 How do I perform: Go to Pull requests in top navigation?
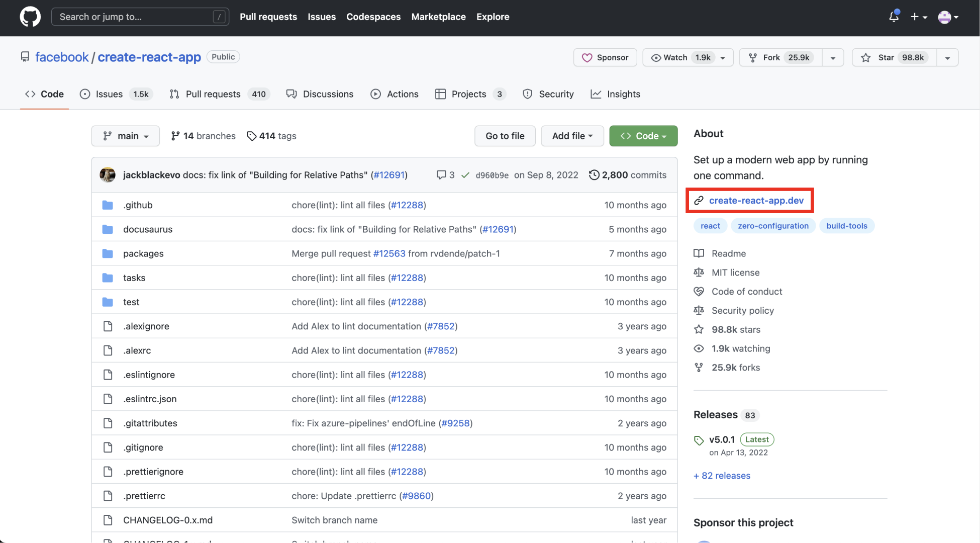[268, 17]
